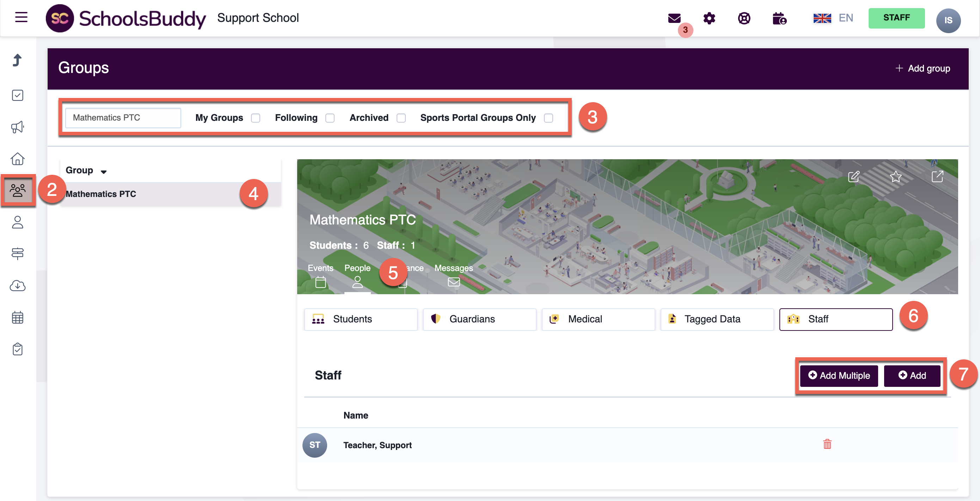
Task: Click the Add Multiple button
Action: tap(839, 376)
